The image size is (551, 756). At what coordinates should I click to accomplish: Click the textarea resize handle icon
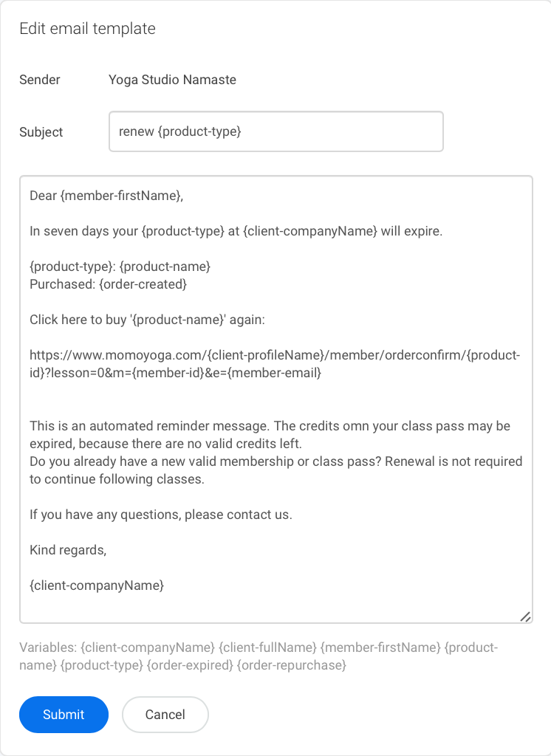point(525,616)
